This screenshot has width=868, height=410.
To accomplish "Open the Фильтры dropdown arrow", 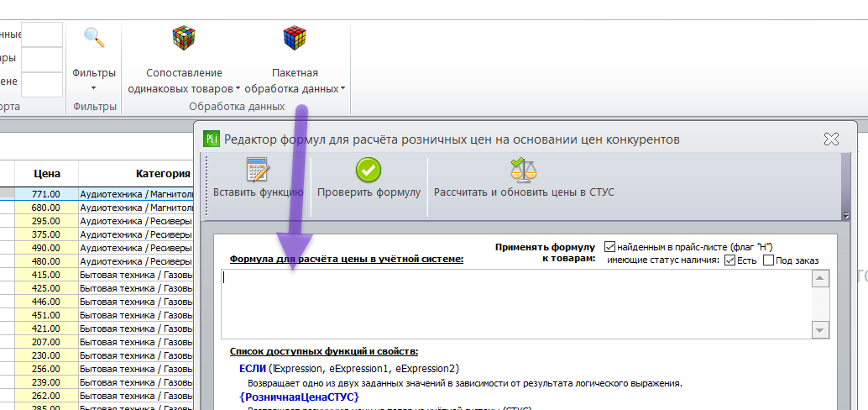I will pyautogui.click(x=93, y=88).
